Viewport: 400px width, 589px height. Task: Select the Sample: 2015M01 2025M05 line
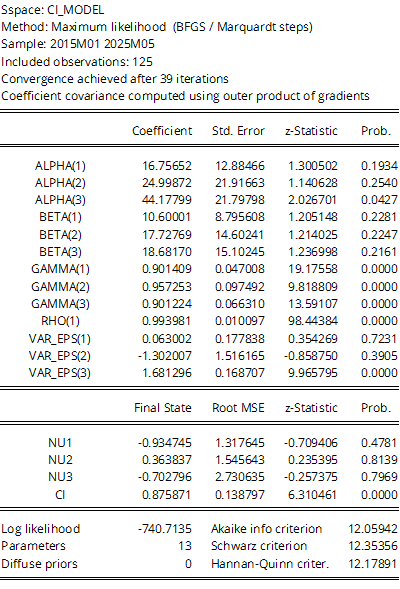78,44
